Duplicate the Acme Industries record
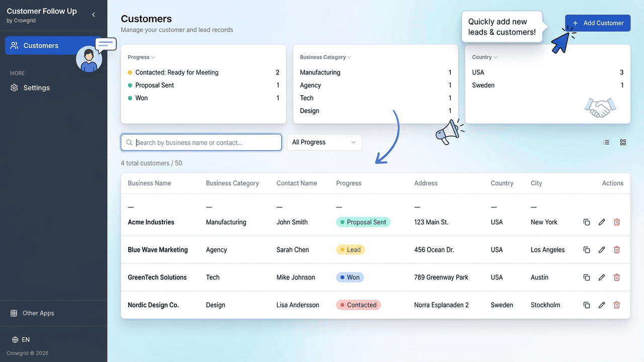This screenshot has height=362, width=644. coord(587,222)
